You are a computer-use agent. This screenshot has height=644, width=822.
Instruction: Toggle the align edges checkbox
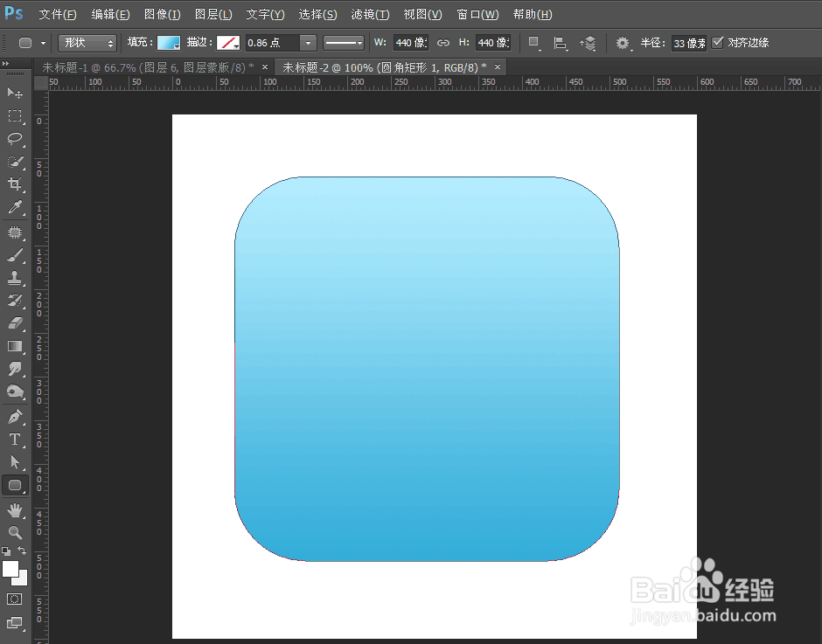(717, 43)
